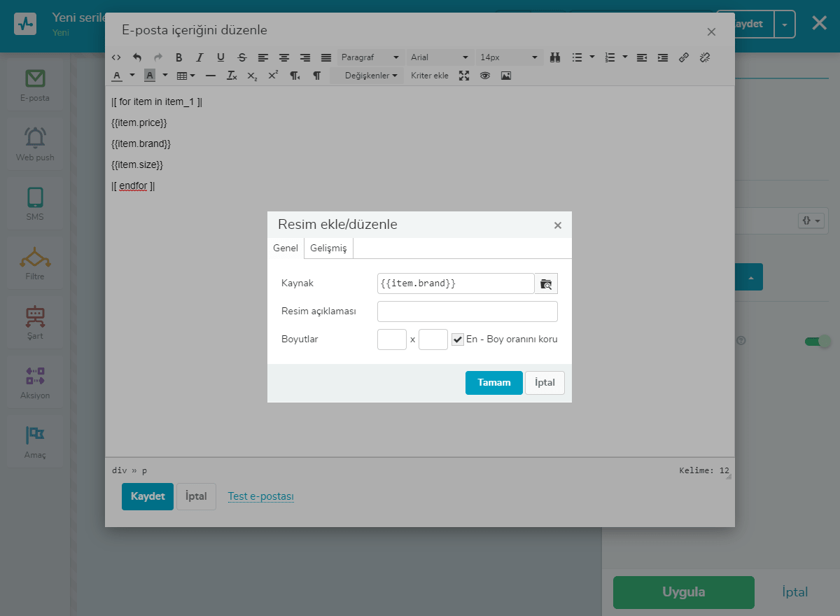Open table insert dropdown
The height and width of the screenshot is (616, 840).
pos(185,76)
